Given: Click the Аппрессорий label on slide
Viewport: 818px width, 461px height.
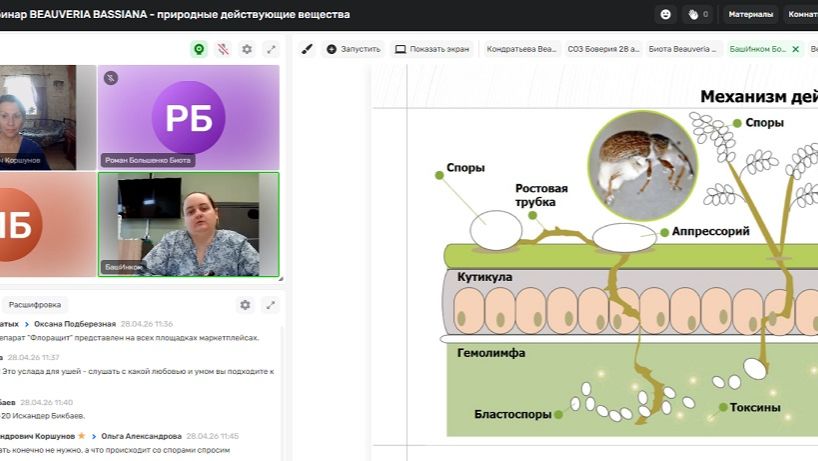Looking at the screenshot, I should click(x=710, y=231).
